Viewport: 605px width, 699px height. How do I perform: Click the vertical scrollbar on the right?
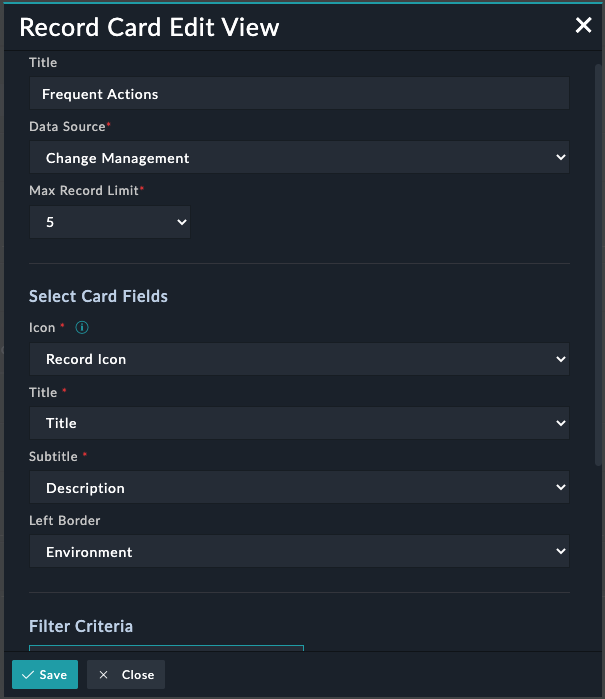tap(599, 250)
